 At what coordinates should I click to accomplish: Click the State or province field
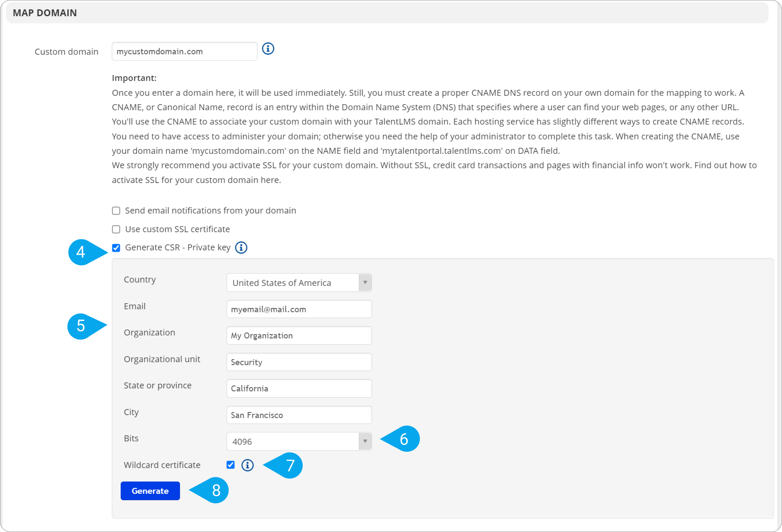(299, 388)
